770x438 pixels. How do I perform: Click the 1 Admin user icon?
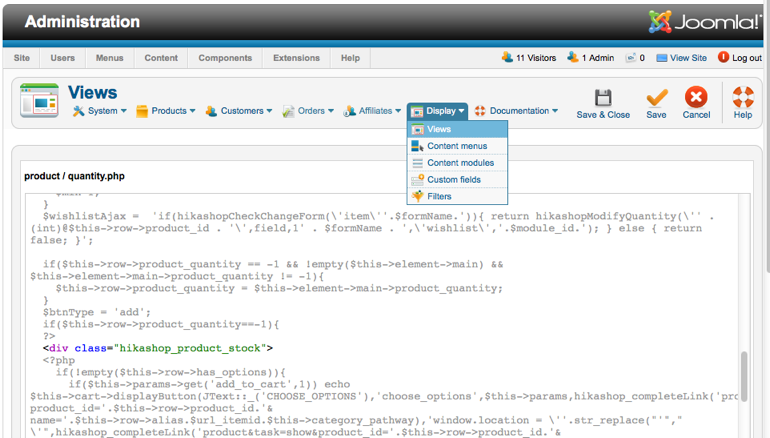573,57
